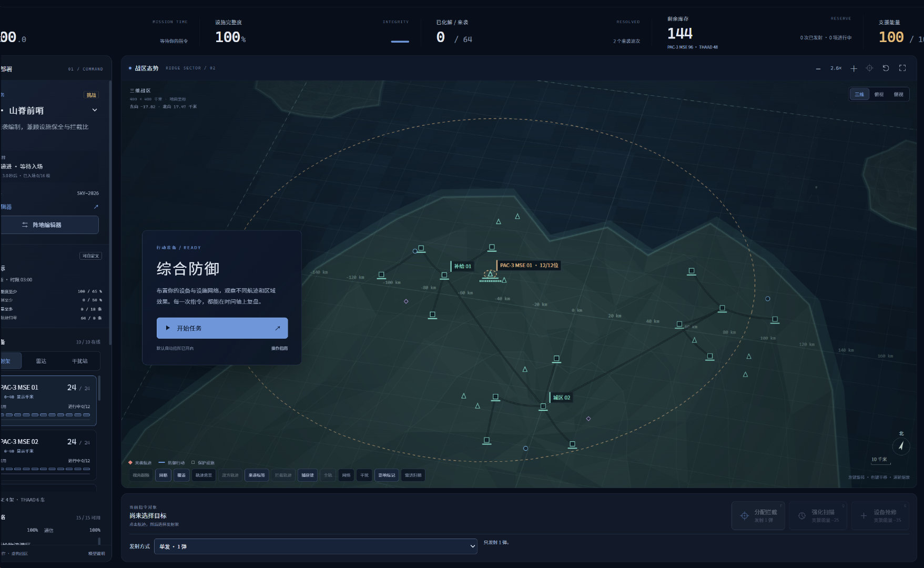The height and width of the screenshot is (568, 924).
Task: Toggle the 来袭标签 labels overlay
Action: pos(257,475)
